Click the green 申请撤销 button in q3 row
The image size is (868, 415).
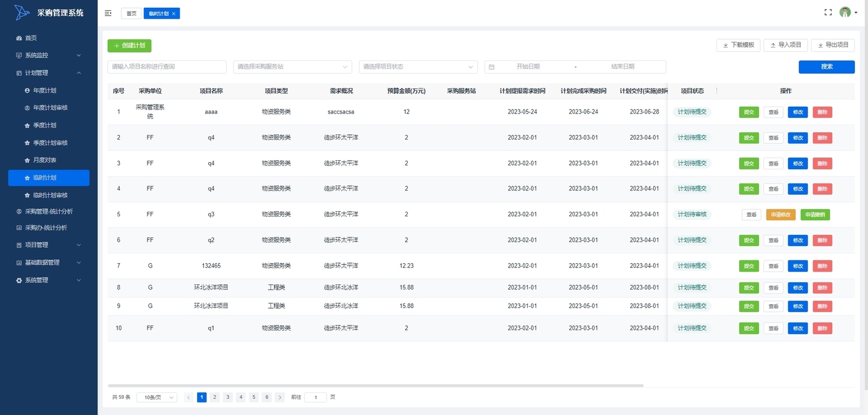point(815,215)
